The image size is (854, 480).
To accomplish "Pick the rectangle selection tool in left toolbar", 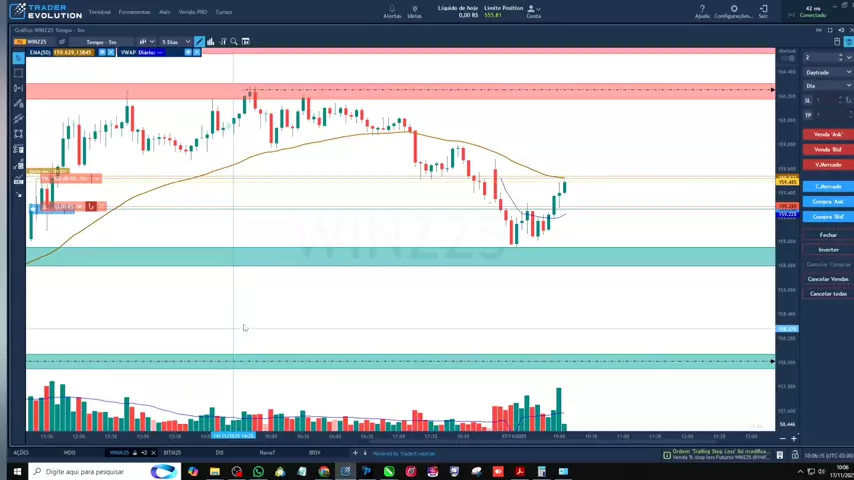I will coord(18,73).
